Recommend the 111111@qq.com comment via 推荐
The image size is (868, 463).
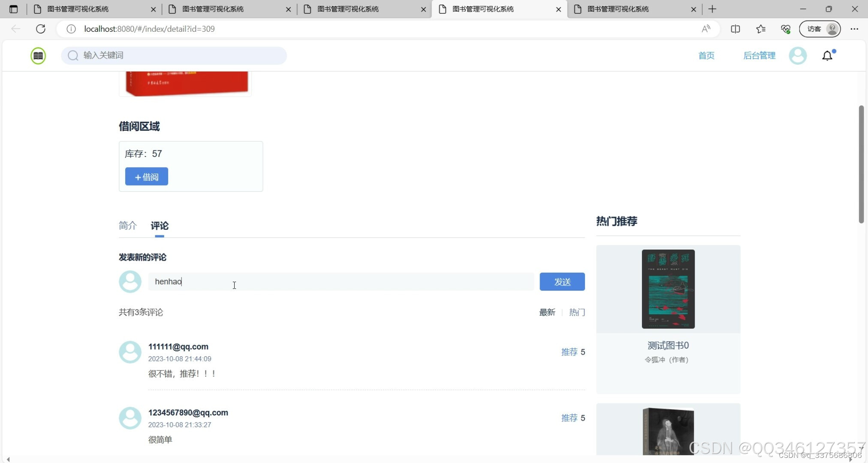[569, 352]
